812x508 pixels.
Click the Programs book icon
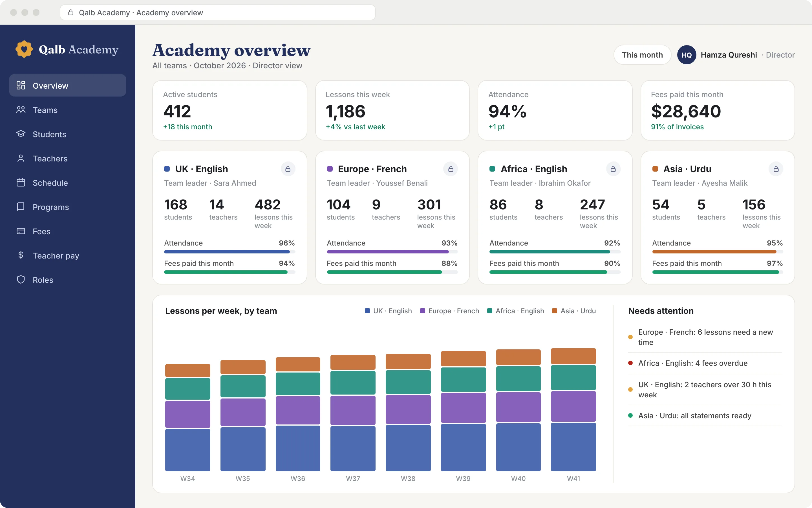click(21, 207)
